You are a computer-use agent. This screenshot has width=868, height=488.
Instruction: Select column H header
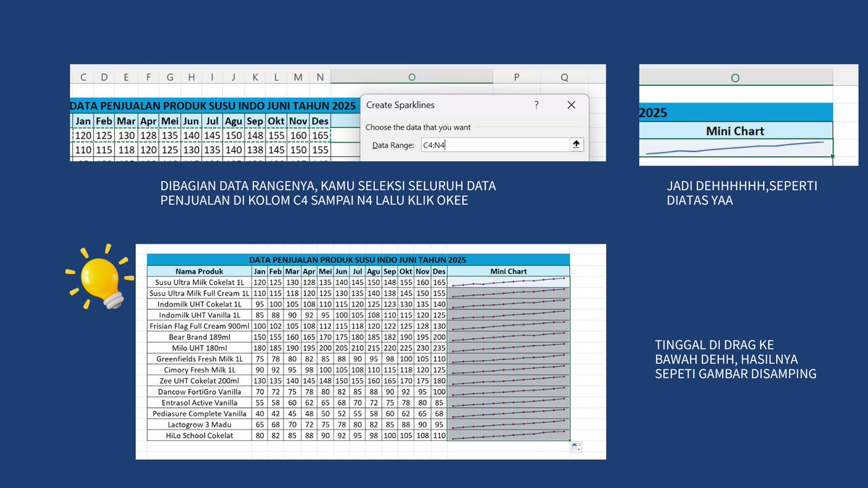coord(191,77)
